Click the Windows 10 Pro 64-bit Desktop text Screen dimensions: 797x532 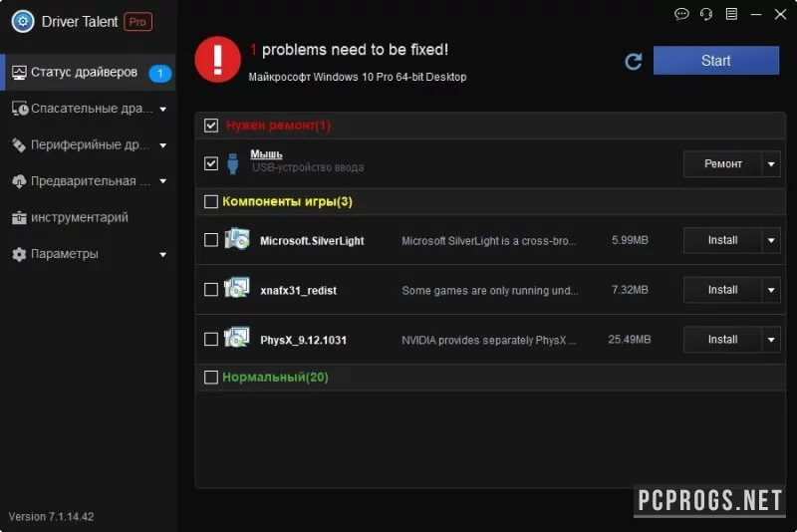[358, 77]
